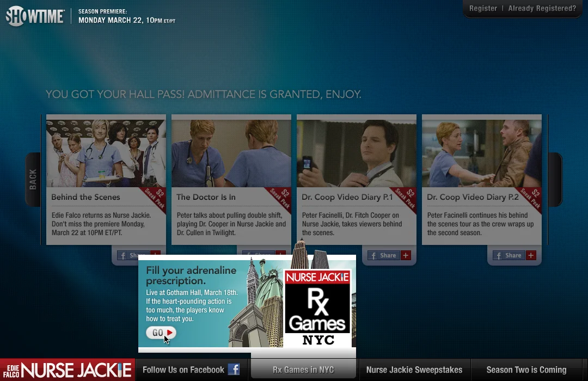Click the Facebook icon in the bottom bar
The width and height of the screenshot is (588, 381).
[x=234, y=370]
